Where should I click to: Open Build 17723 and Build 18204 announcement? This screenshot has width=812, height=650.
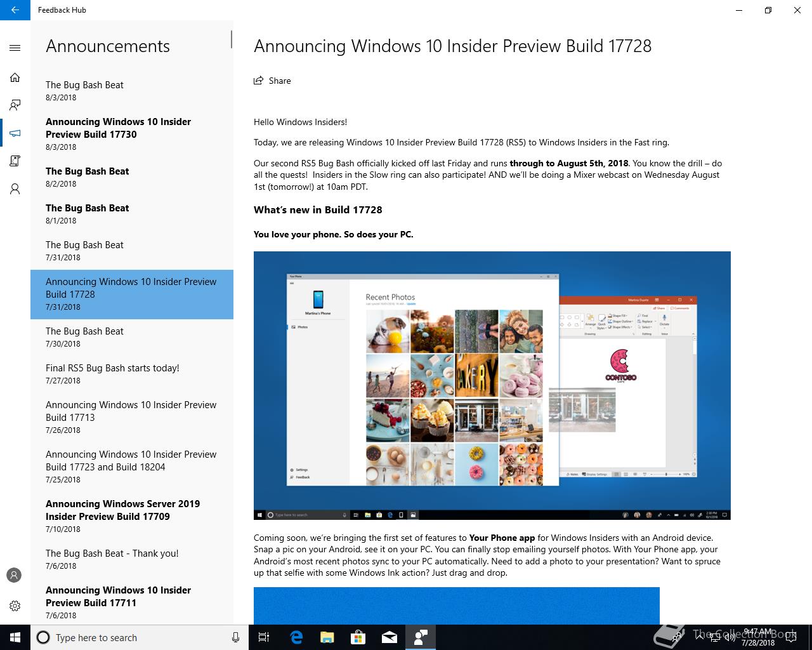132,467
